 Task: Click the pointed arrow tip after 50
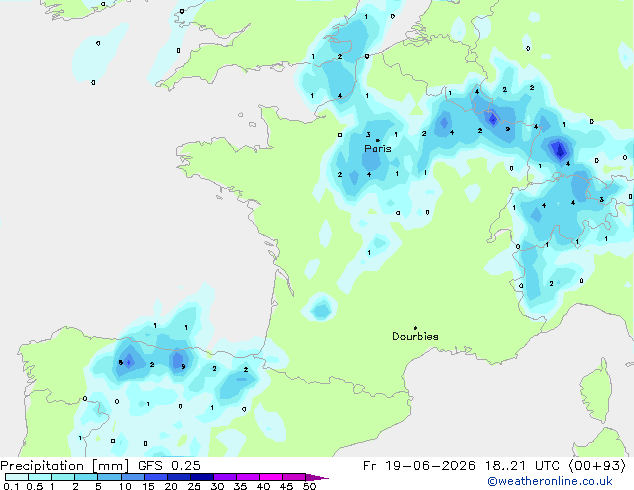tap(317, 477)
